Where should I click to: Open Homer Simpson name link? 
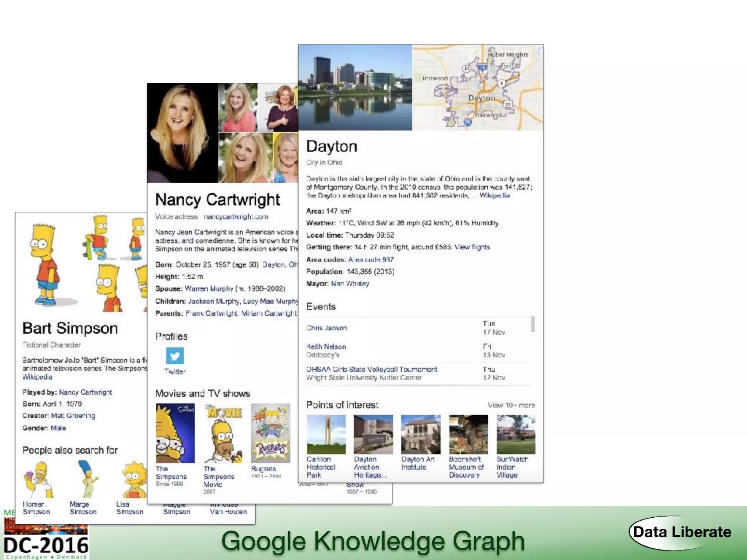click(36, 508)
